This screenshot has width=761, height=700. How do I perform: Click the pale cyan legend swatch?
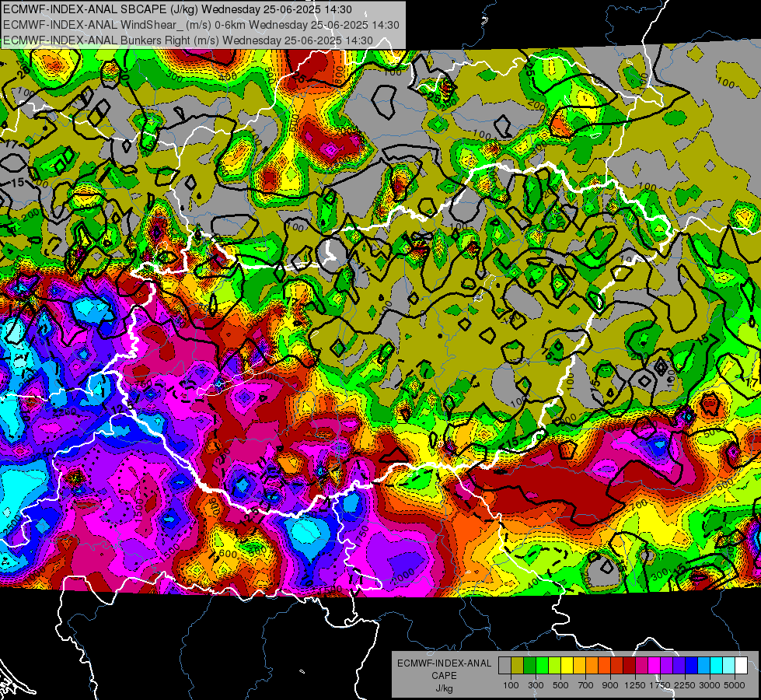728,666
